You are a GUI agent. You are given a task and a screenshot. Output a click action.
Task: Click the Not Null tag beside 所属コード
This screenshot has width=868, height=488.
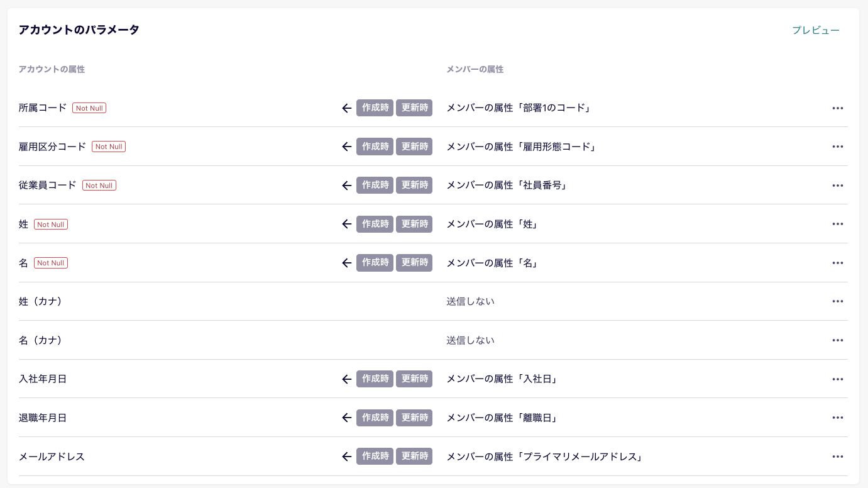[x=89, y=108]
